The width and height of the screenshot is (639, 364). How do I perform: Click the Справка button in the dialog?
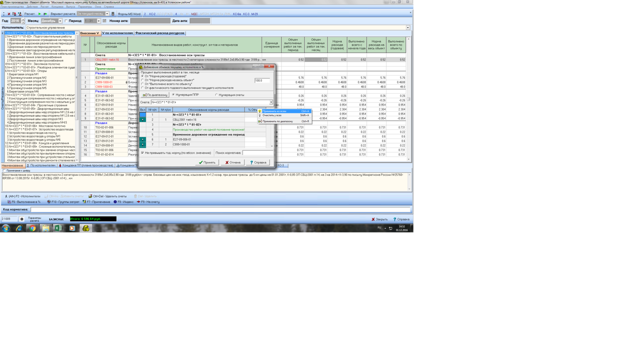258,162
